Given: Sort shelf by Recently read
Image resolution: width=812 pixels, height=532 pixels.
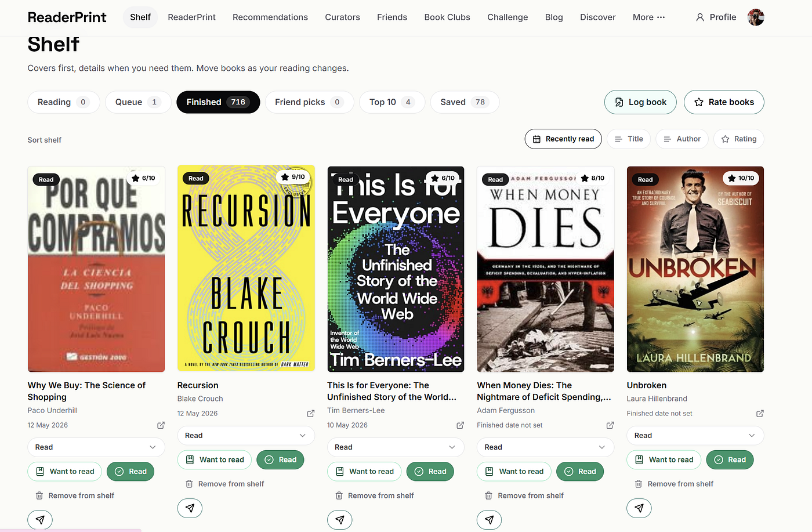Looking at the screenshot, I should coord(563,139).
